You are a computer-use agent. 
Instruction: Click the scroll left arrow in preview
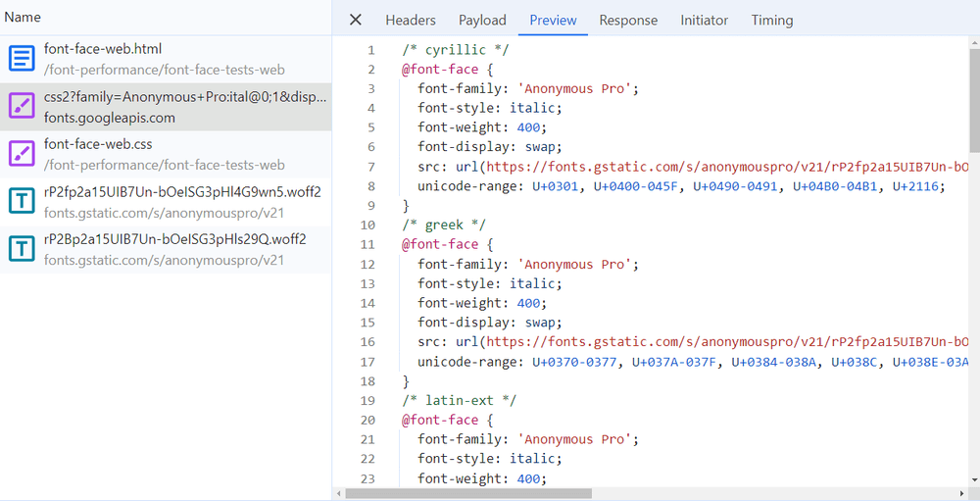tap(338, 494)
